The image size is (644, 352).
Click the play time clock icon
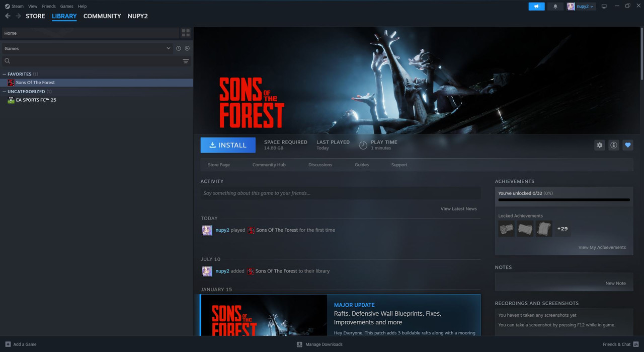tap(363, 145)
